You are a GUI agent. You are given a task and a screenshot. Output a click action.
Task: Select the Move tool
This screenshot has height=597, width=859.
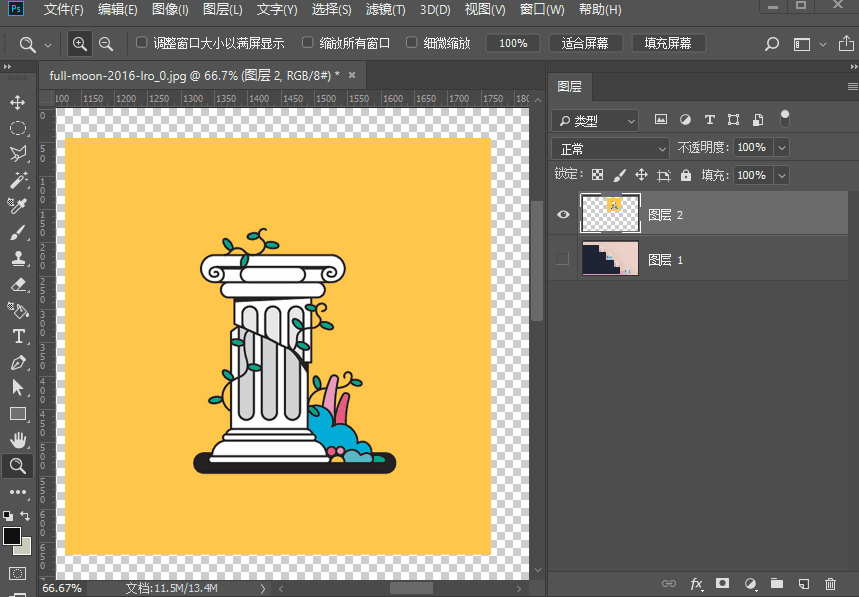[17, 101]
